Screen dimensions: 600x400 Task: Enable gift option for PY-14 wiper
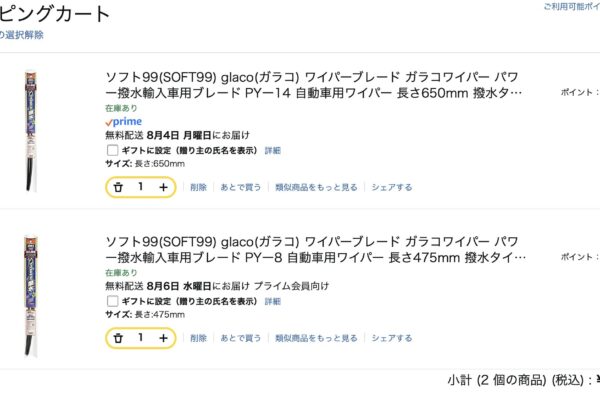click(x=111, y=150)
